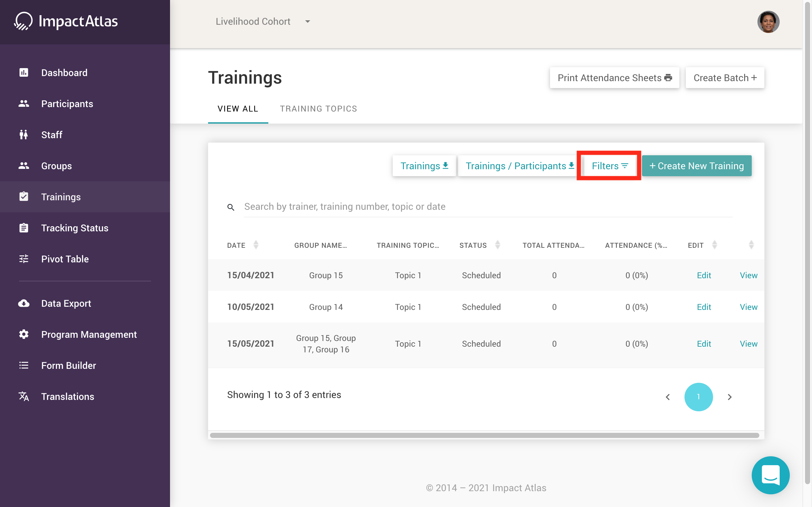Expand the Livelihood Cohort dropdown
Image resolution: width=812 pixels, height=507 pixels.
307,22
